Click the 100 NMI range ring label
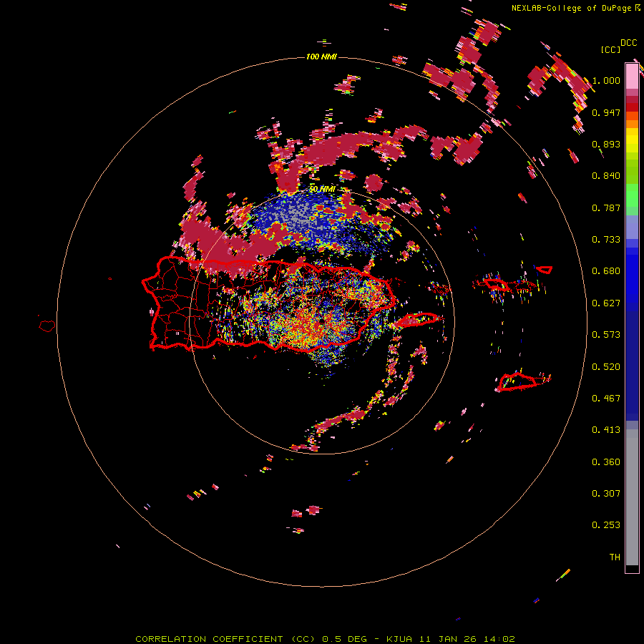Image resolution: width=644 pixels, height=644 pixels. coord(321,57)
